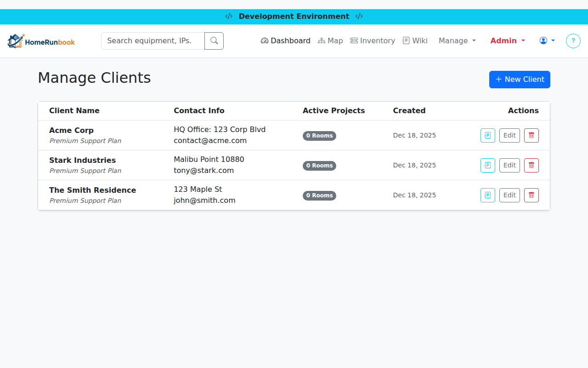Go to the Inventory page
The image size is (588, 368).
[373, 40]
